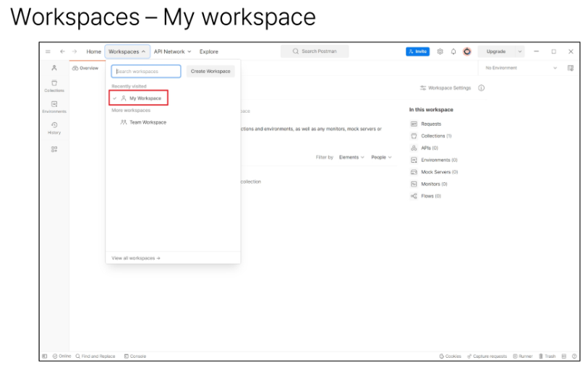Click the Upgrade button
Screen dimensions: 588x368
click(496, 51)
